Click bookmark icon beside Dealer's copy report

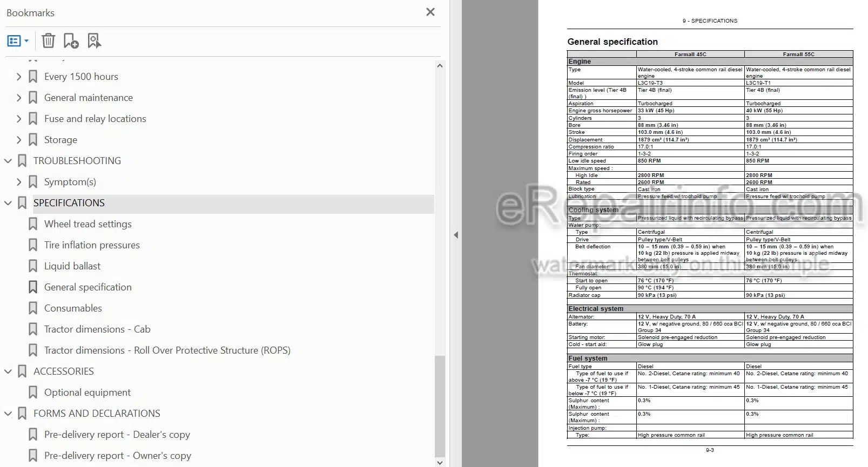click(33, 435)
